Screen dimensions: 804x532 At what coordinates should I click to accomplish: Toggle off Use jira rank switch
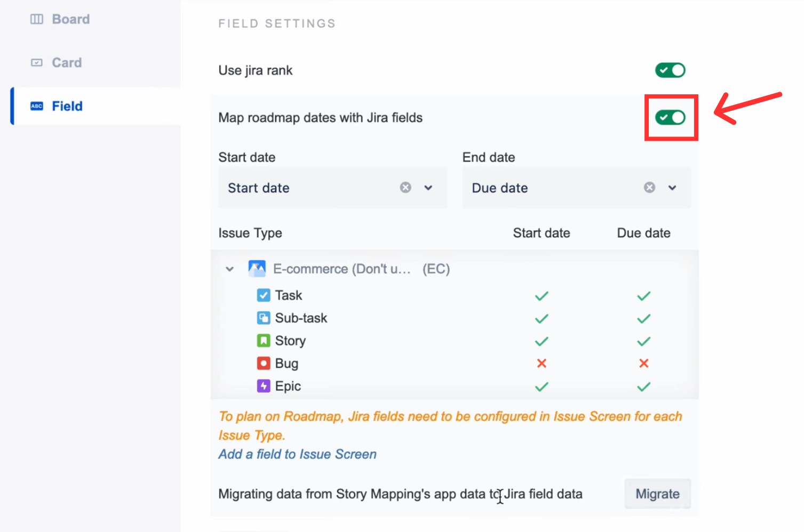pyautogui.click(x=670, y=70)
